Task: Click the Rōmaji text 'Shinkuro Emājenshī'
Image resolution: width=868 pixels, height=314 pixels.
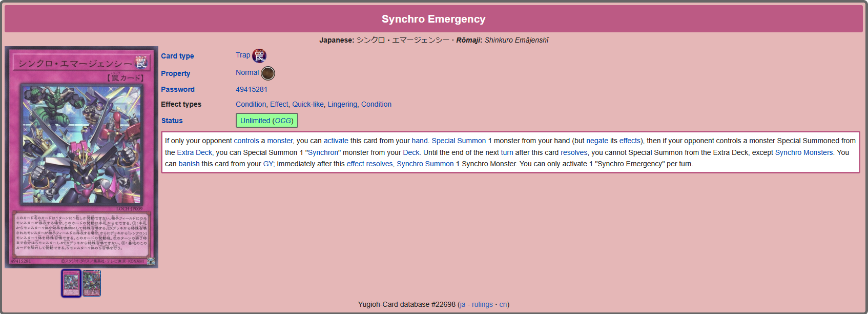Action: [x=516, y=40]
